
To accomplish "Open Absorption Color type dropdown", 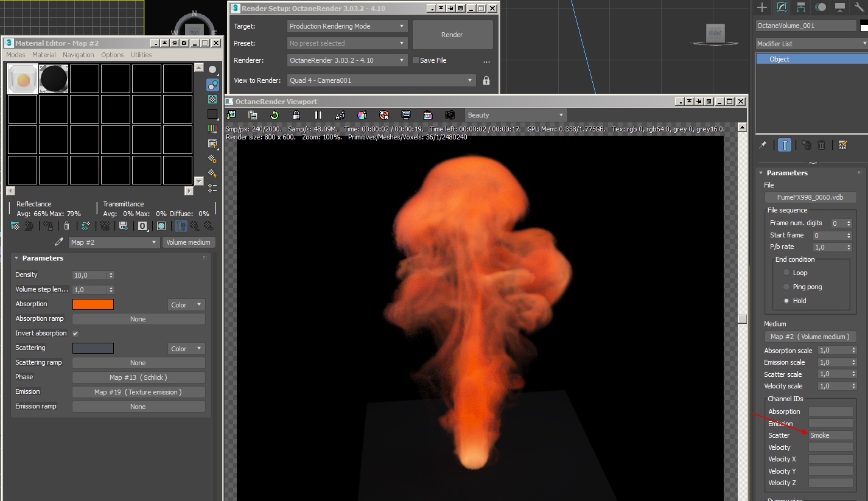I will click(x=186, y=304).
